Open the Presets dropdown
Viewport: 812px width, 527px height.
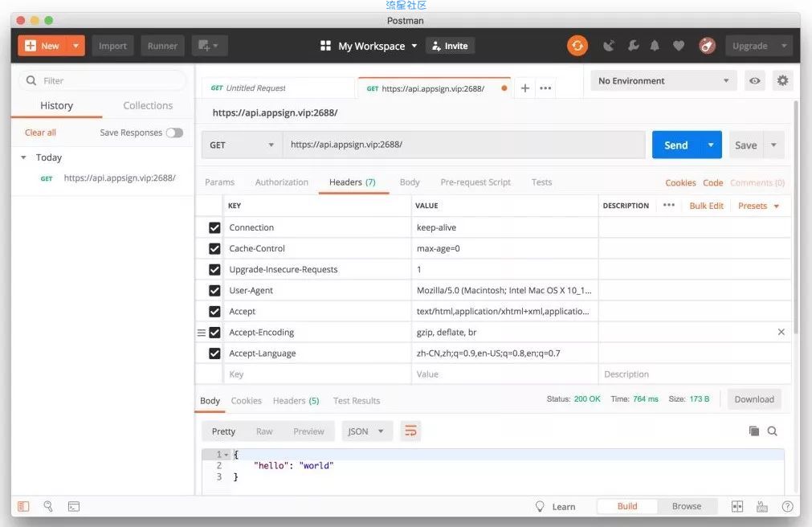pos(758,206)
